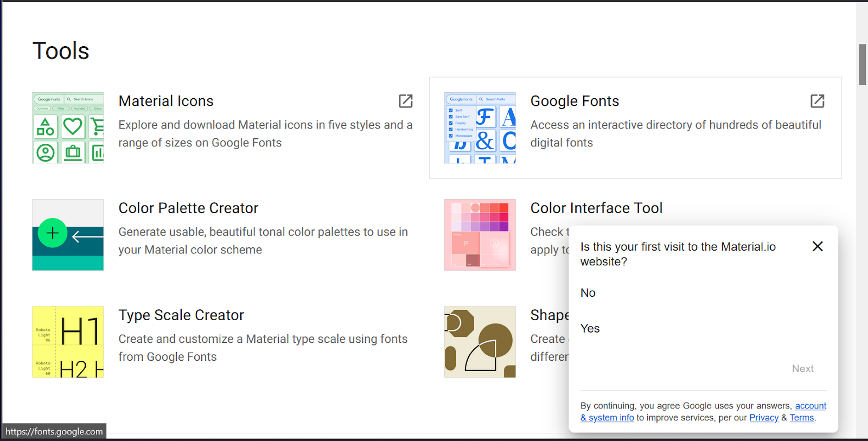Open the Google Fonts title link
The height and width of the screenshot is (441, 868).
pyautogui.click(x=575, y=101)
